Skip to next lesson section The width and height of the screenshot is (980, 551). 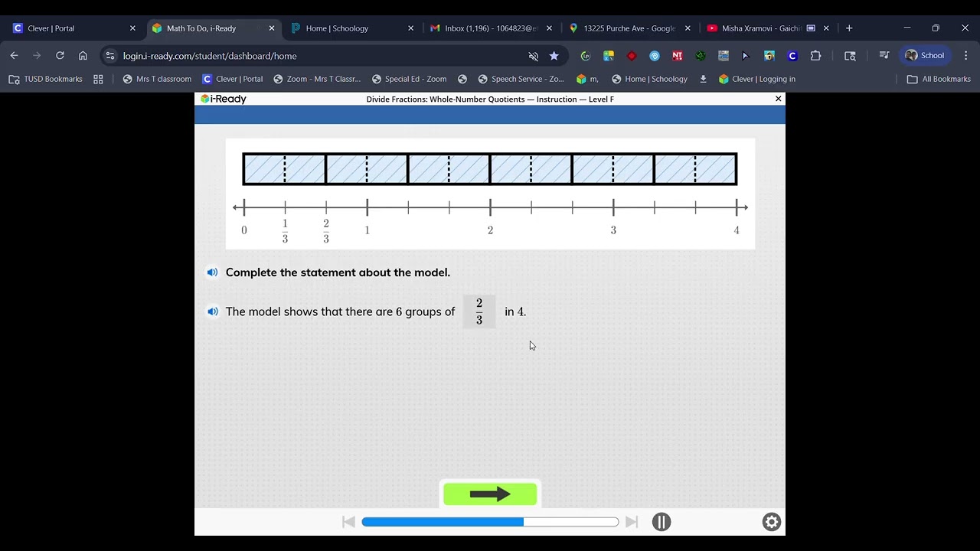pos(632,522)
